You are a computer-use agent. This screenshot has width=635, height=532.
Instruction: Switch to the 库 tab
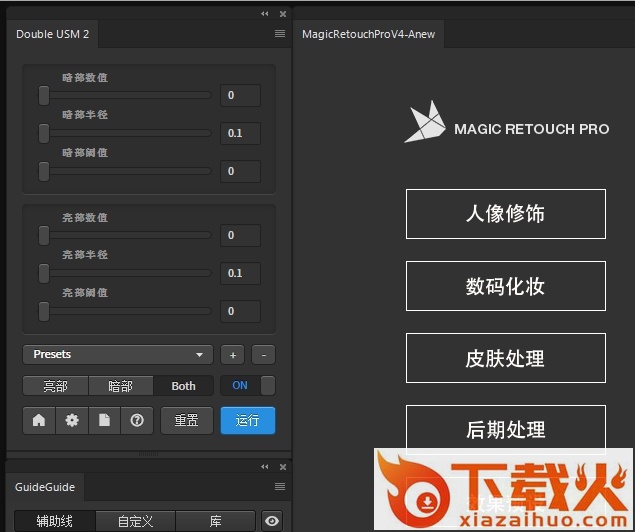pyautogui.click(x=215, y=521)
